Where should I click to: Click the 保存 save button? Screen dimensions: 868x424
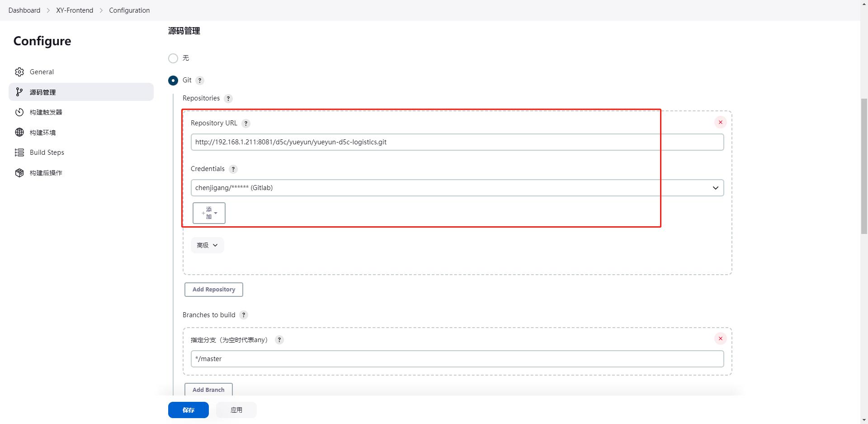(x=189, y=410)
